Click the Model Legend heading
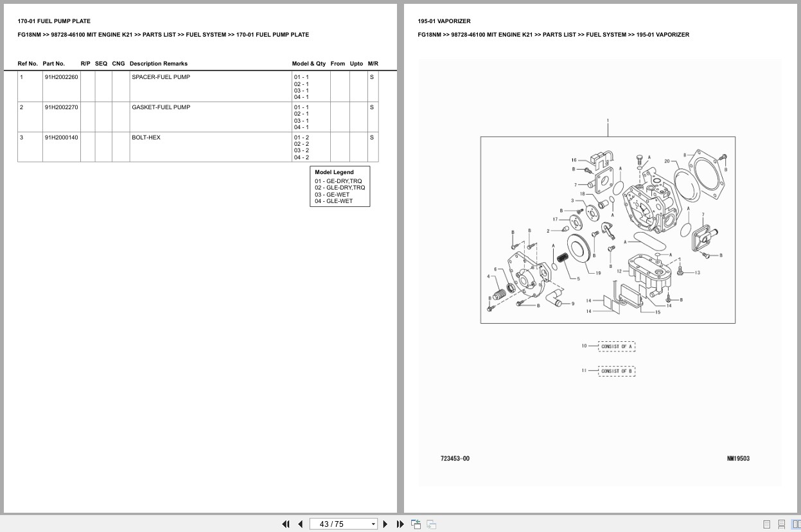This screenshot has width=801, height=532. point(334,172)
